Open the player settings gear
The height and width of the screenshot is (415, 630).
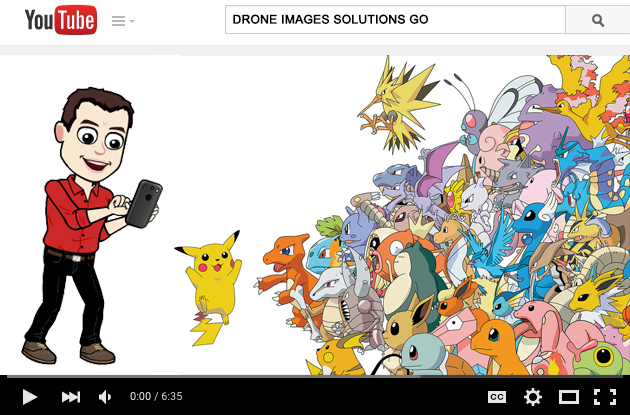point(533,397)
